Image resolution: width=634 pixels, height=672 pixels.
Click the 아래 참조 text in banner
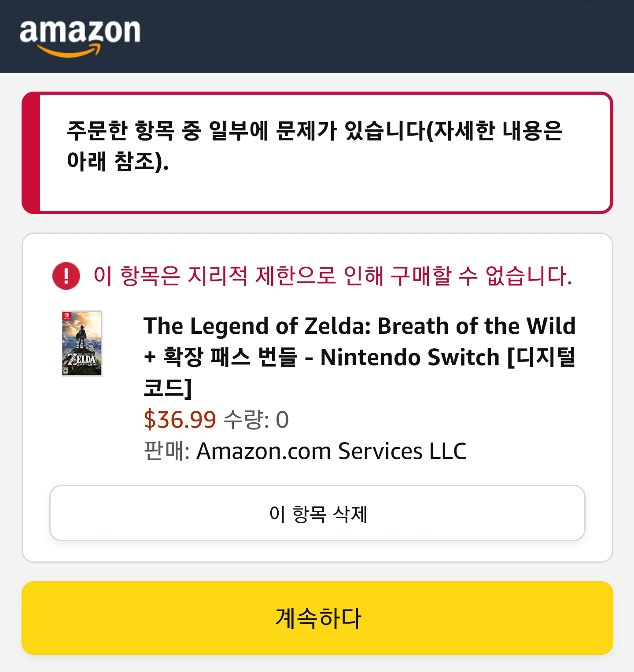[117, 162]
